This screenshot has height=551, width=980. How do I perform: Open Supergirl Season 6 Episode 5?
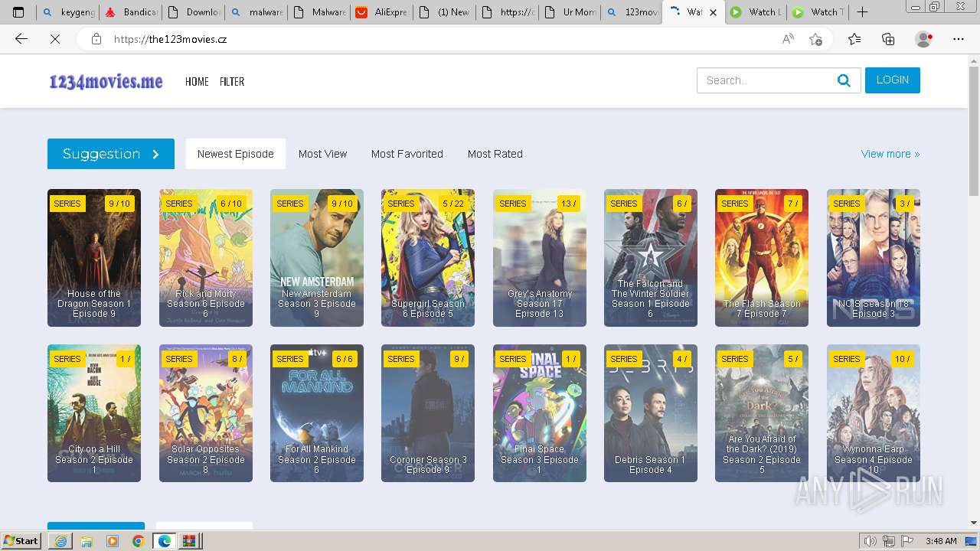(x=428, y=258)
